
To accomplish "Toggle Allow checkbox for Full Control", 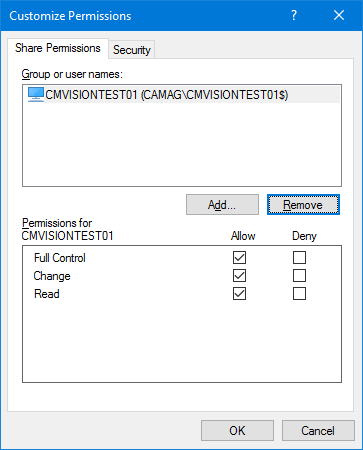I will coord(239,258).
